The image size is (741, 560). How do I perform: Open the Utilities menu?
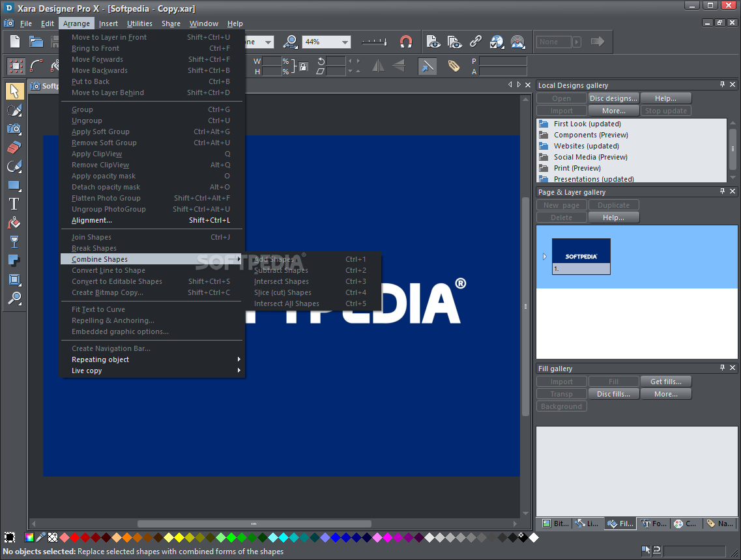point(139,23)
